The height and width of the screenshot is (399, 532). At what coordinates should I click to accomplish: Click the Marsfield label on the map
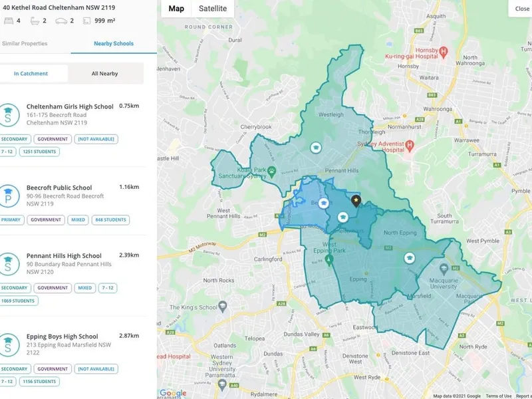pyautogui.click(x=419, y=295)
